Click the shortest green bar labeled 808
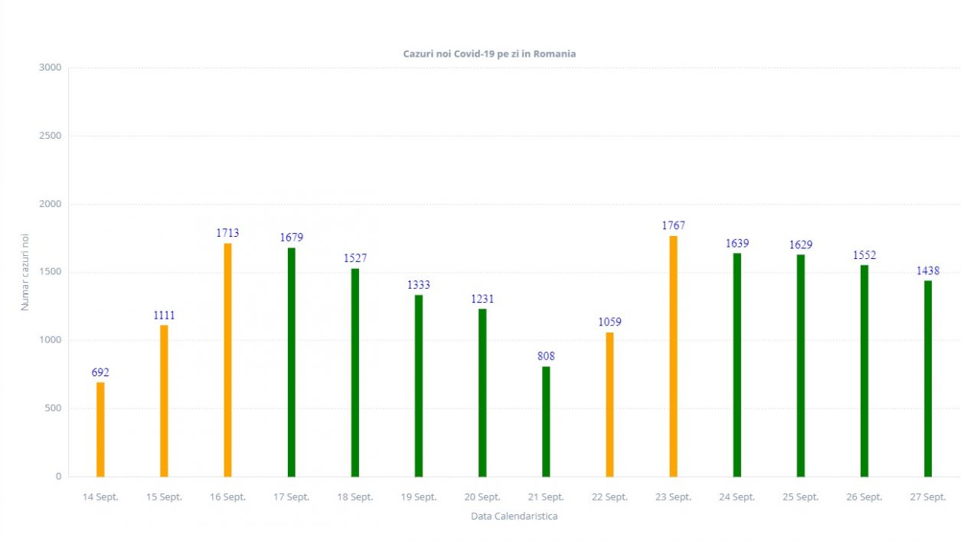This screenshot has width=980, height=541. (x=546, y=421)
